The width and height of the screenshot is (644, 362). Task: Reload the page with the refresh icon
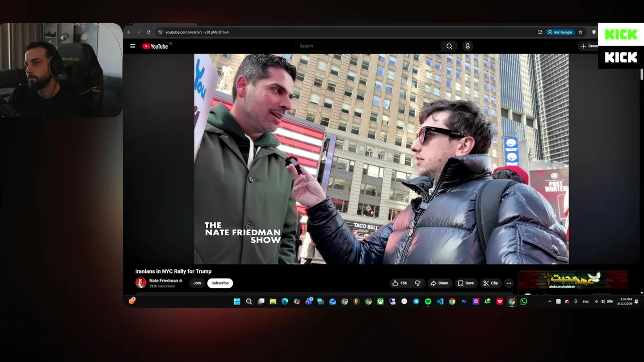[148, 32]
